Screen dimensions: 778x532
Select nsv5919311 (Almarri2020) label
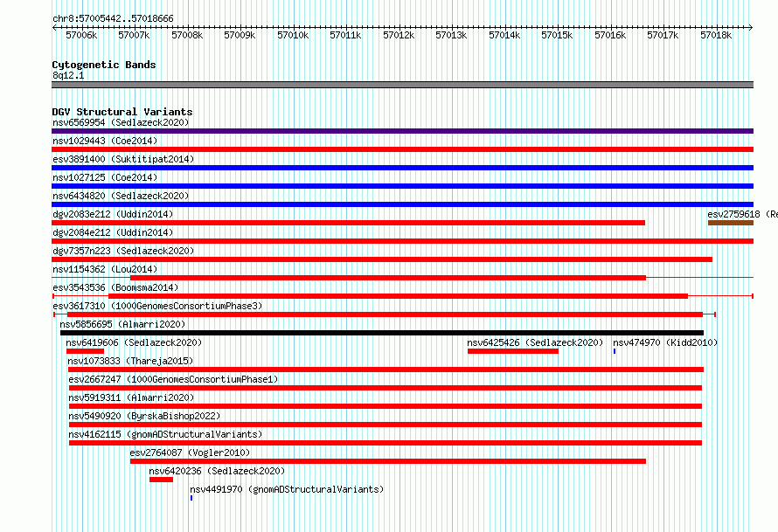point(131,397)
